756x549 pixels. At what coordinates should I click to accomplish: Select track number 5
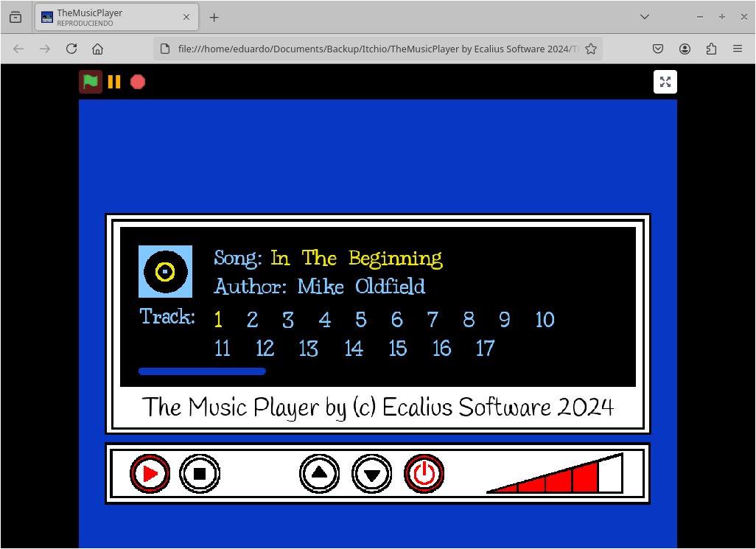(x=361, y=320)
